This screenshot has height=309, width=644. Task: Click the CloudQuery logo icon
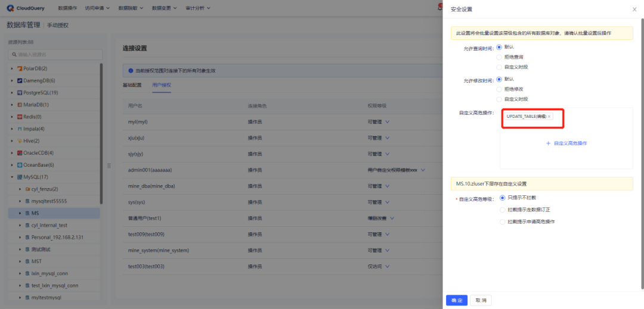10,8
